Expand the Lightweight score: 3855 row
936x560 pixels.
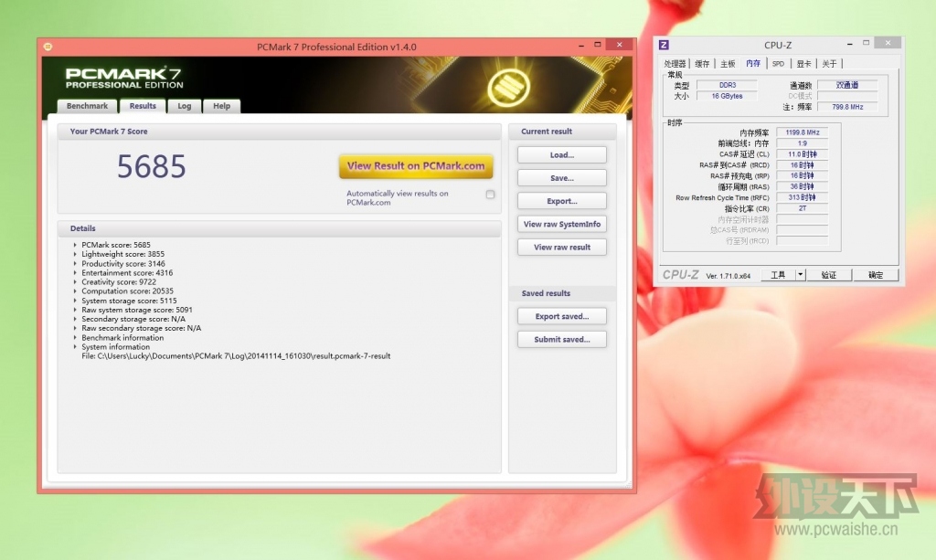pos(75,254)
